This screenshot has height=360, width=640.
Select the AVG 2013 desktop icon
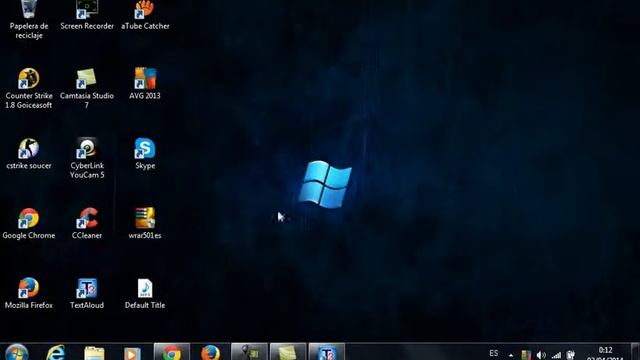(x=145, y=83)
